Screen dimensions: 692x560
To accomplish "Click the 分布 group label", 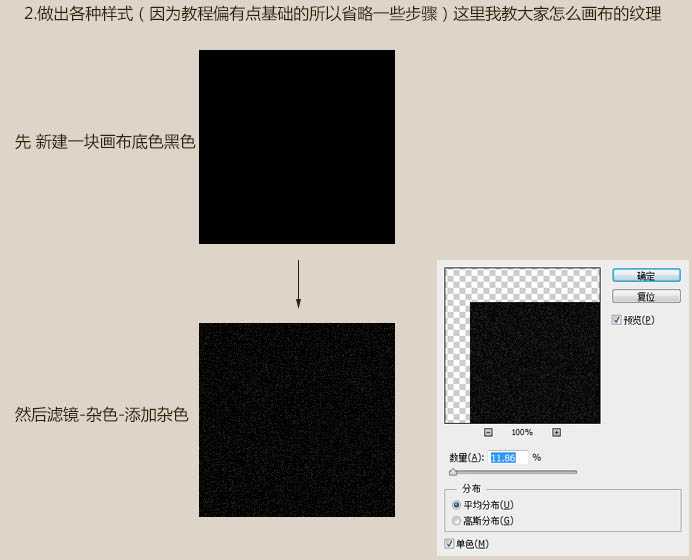I will [x=471, y=489].
